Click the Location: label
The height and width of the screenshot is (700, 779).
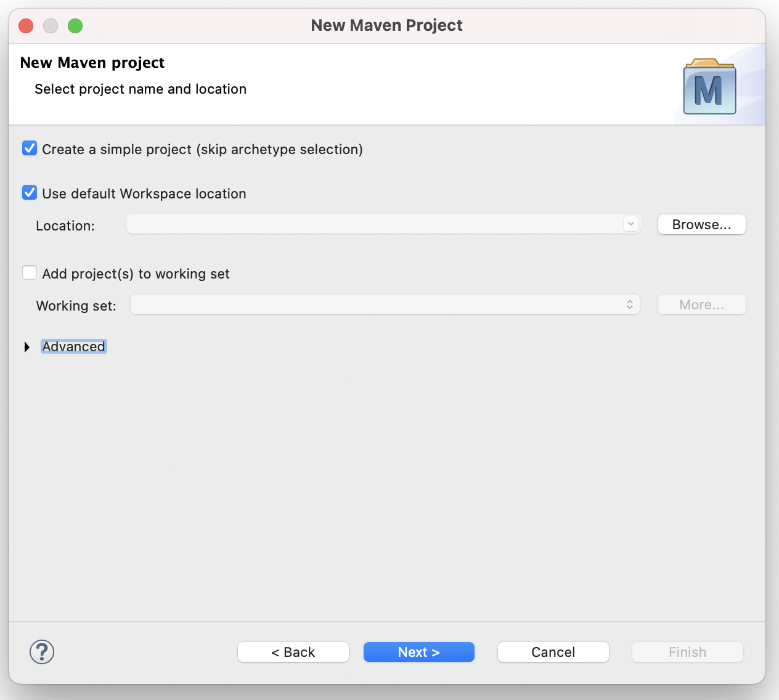[x=65, y=226]
